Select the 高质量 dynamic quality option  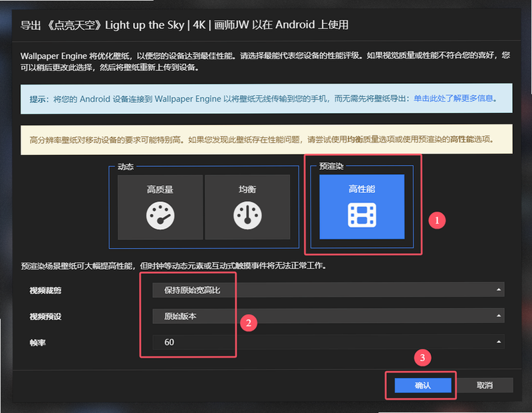tap(160, 207)
